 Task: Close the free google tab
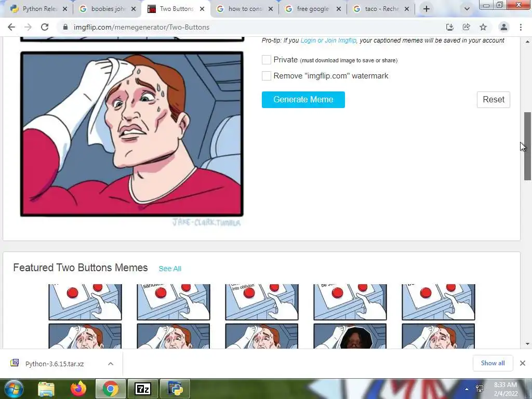tap(339, 9)
